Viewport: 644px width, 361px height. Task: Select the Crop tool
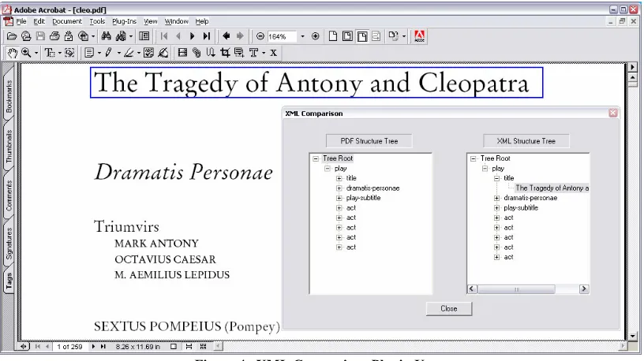coord(225,53)
